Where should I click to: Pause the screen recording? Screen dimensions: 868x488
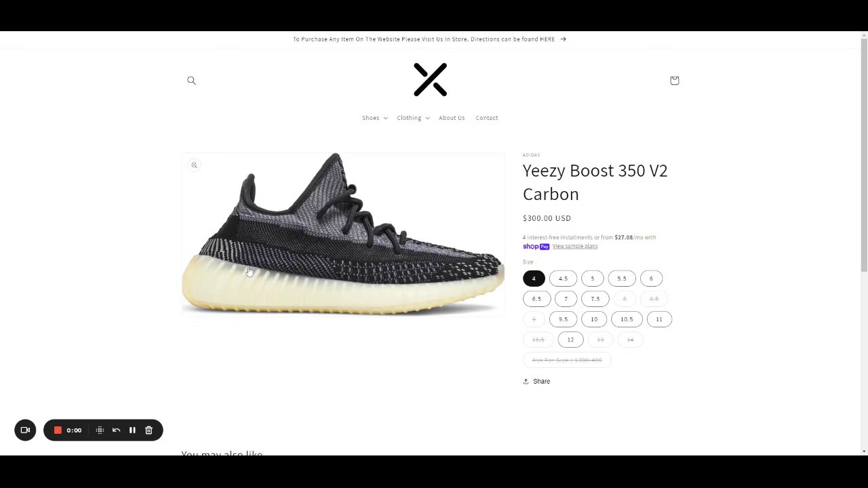point(132,430)
